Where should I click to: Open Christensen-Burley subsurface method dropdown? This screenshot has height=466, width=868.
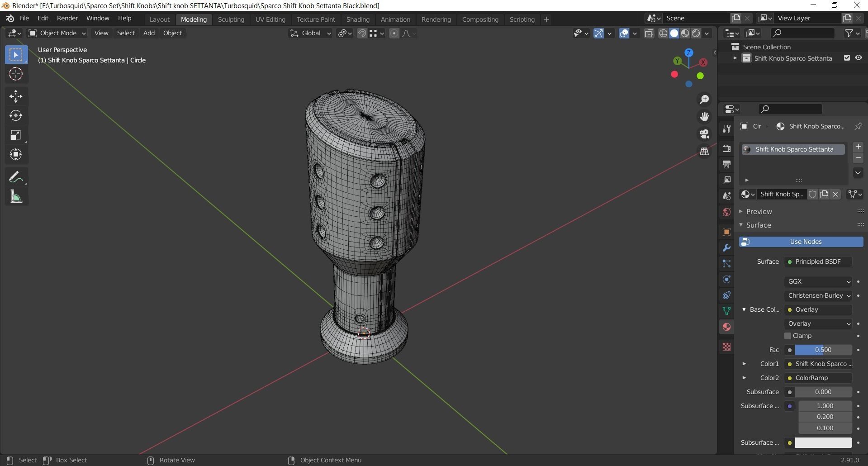[x=818, y=295]
